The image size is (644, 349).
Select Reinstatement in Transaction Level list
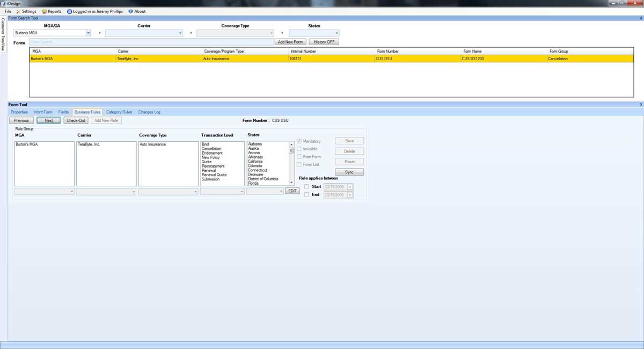(214, 166)
